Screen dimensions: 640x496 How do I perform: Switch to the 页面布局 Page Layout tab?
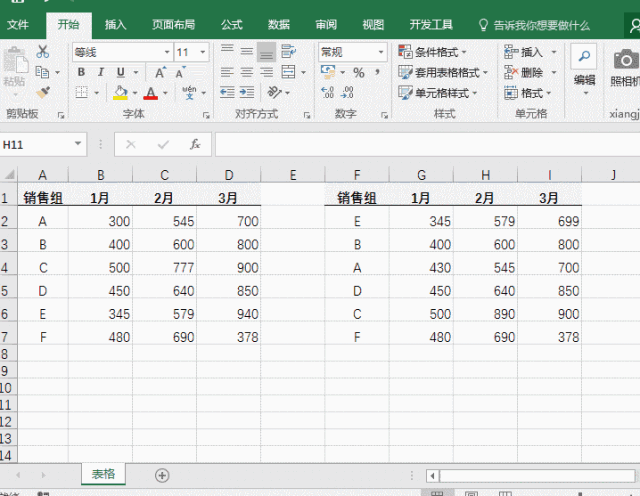[173, 25]
